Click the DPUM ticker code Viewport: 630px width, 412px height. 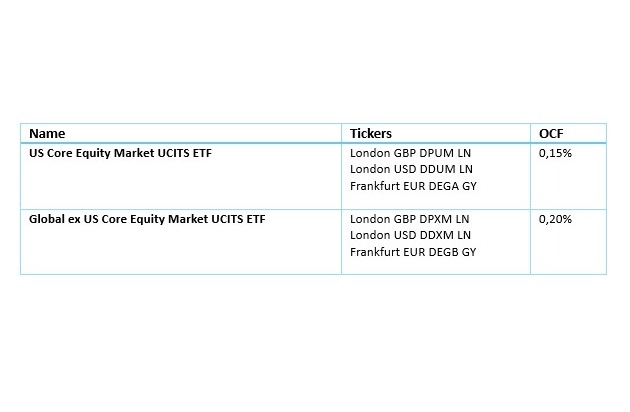436,154
